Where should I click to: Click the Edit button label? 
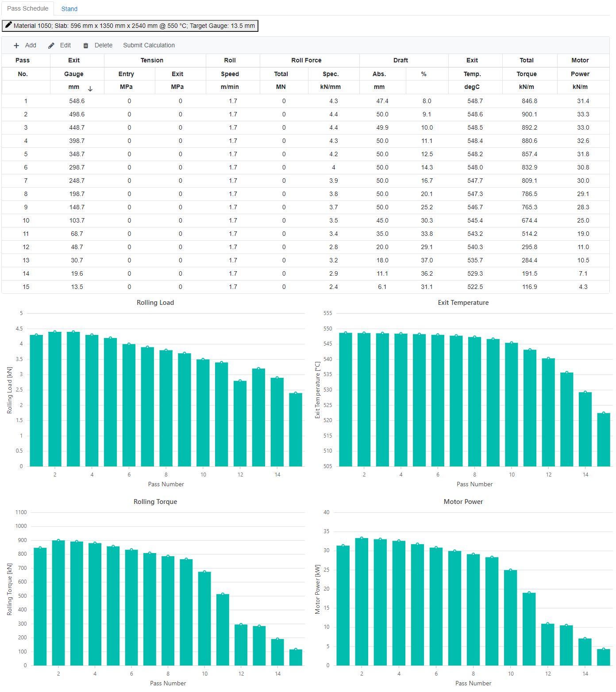65,45
